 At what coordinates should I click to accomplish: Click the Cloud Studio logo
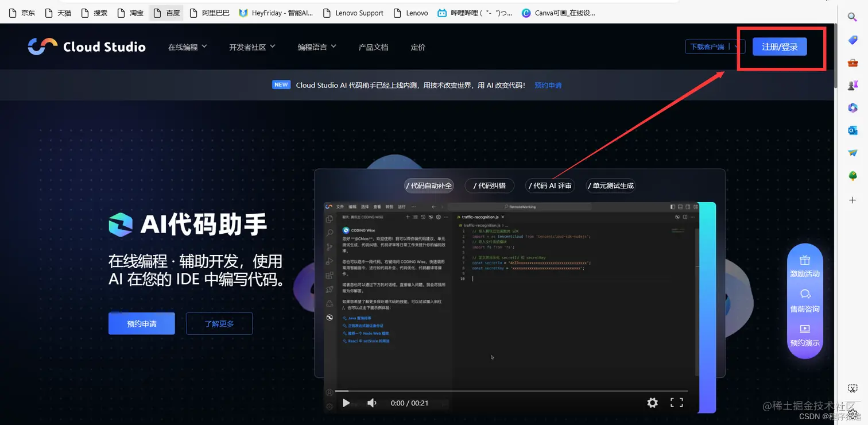[x=87, y=47]
